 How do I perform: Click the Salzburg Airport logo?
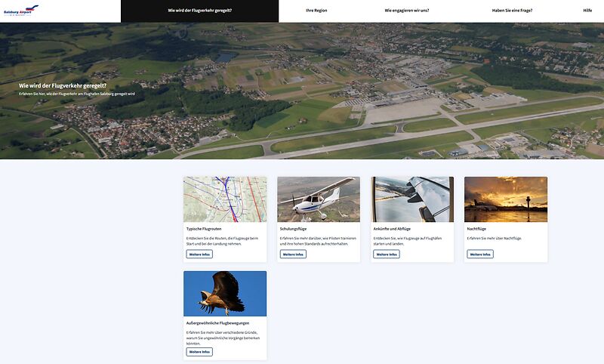click(20, 8)
